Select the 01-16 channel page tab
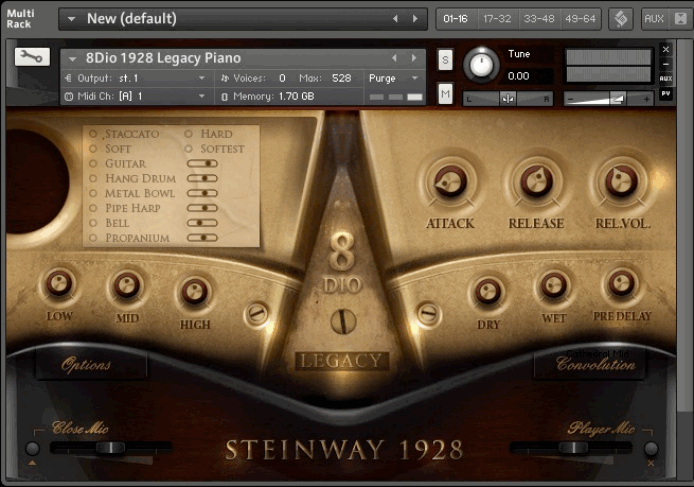The image size is (694, 487). tap(455, 19)
